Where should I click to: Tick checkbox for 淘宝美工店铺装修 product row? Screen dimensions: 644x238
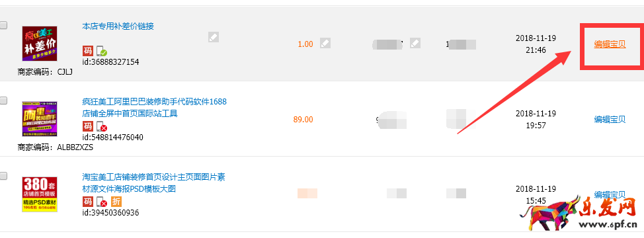coord(3,176)
